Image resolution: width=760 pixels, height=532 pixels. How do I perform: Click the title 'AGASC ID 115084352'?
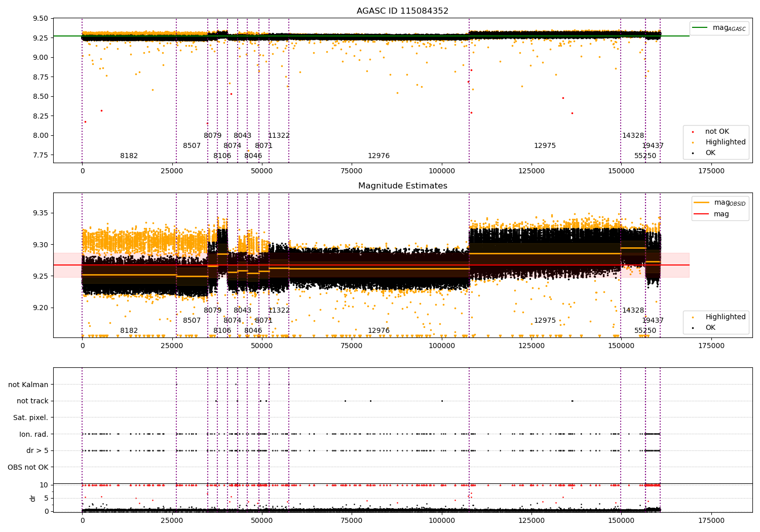(402, 11)
